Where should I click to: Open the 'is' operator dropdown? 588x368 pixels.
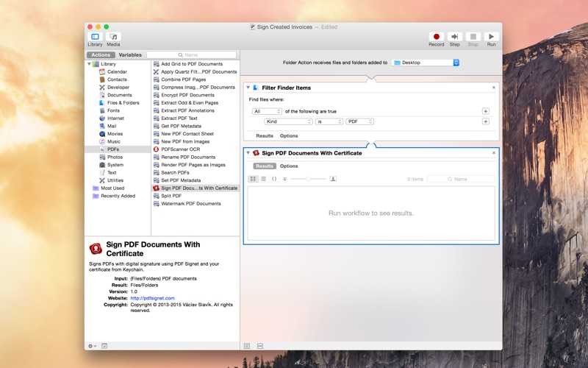(x=329, y=121)
